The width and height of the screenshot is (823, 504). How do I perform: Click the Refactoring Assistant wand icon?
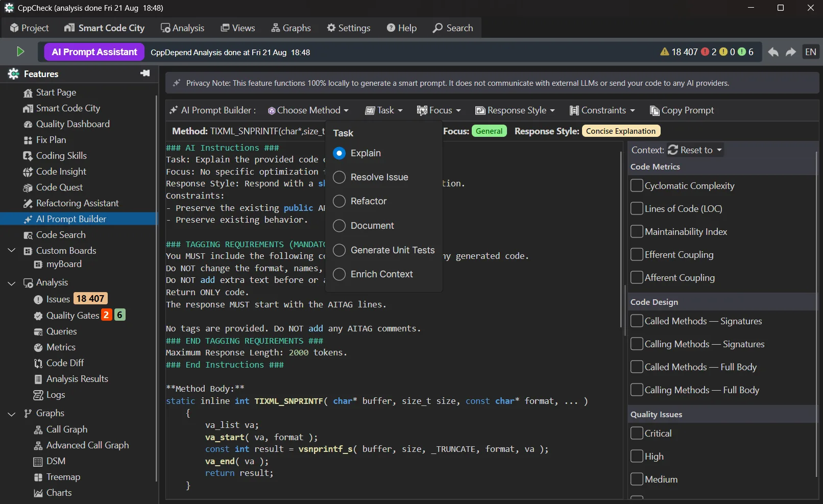[28, 204]
